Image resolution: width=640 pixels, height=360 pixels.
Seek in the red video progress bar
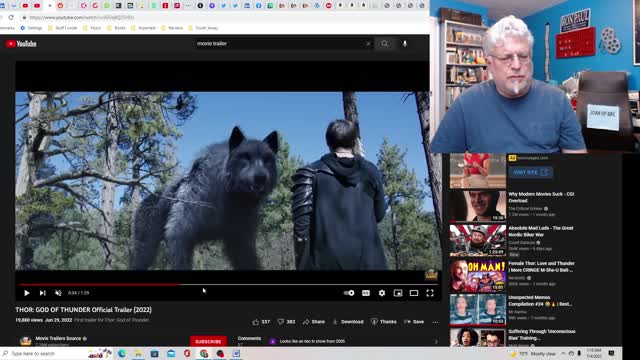[229, 284]
